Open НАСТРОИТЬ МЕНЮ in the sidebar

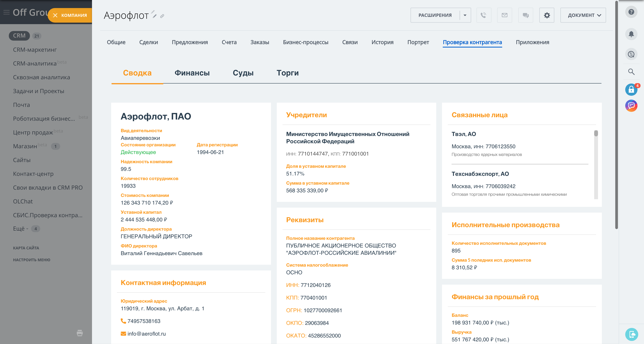pos(31,260)
